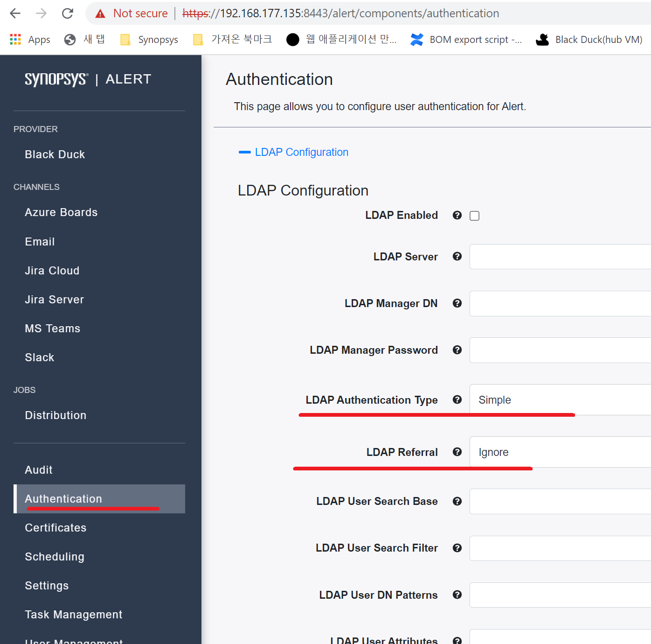Viewport: 651px width, 644px height.
Task: Open the Slack channel configuration
Action: pyautogui.click(x=39, y=357)
